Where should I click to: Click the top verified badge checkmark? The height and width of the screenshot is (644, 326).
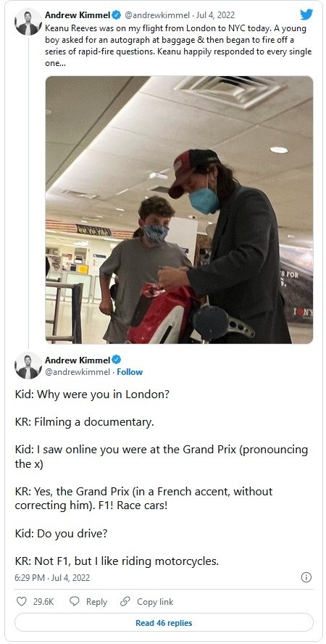[x=117, y=15]
